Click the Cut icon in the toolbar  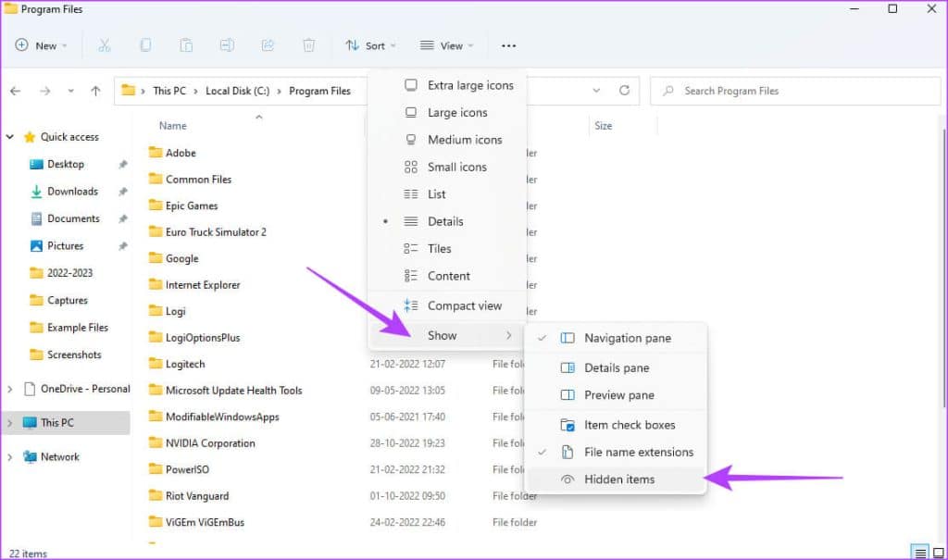point(106,44)
